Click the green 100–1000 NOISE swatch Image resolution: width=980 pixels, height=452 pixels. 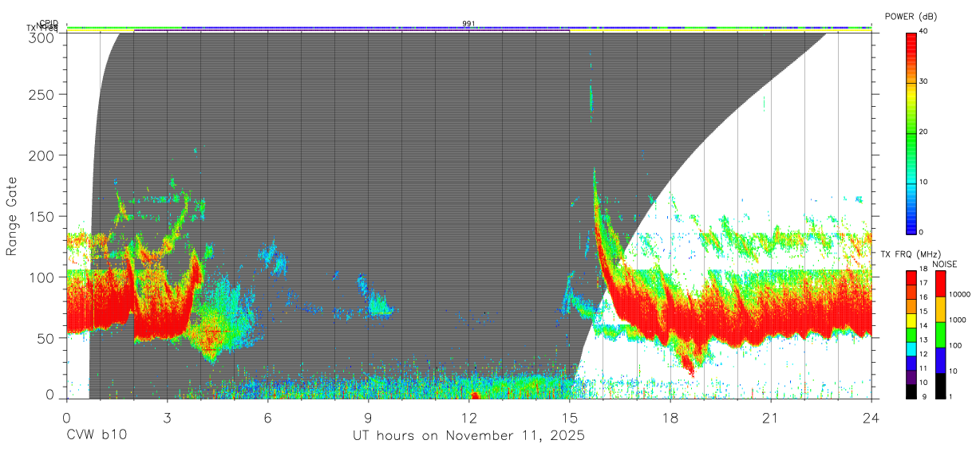(x=941, y=334)
